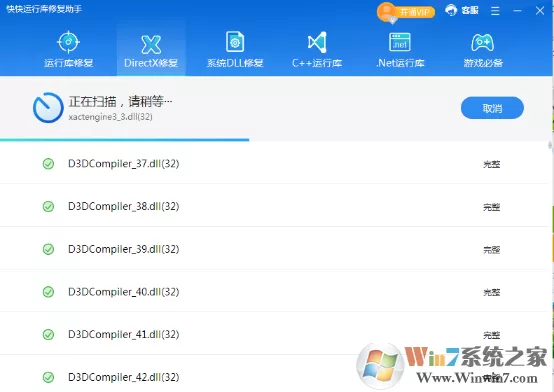Click the D3DCompiler_42.dll(32) file name
This screenshot has height=392, width=554.
pos(124,377)
